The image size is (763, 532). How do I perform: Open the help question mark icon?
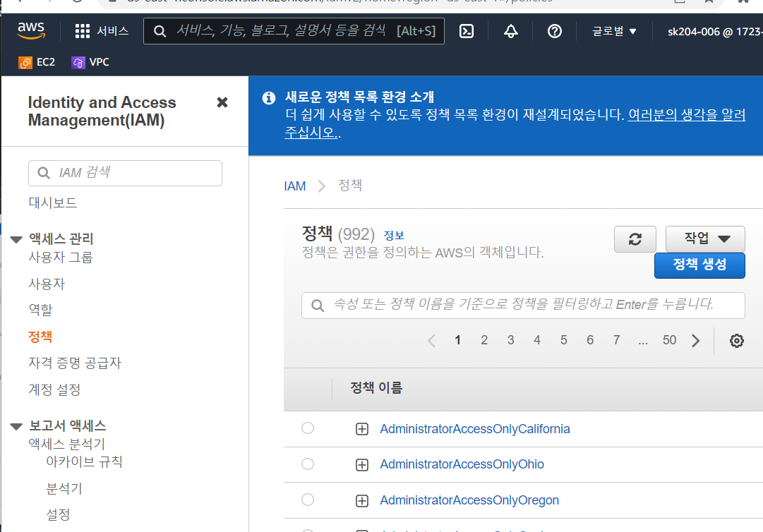[554, 31]
